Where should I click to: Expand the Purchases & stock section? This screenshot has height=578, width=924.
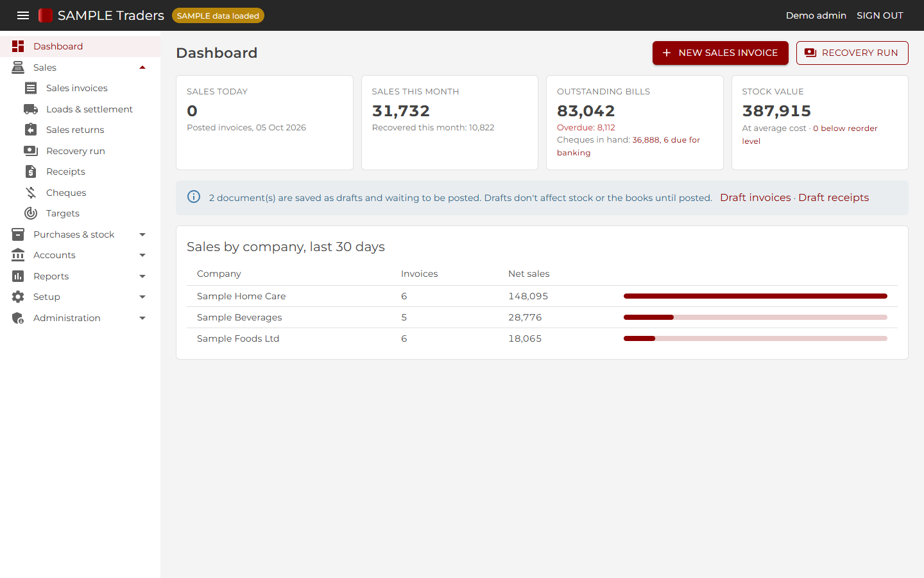pos(142,234)
